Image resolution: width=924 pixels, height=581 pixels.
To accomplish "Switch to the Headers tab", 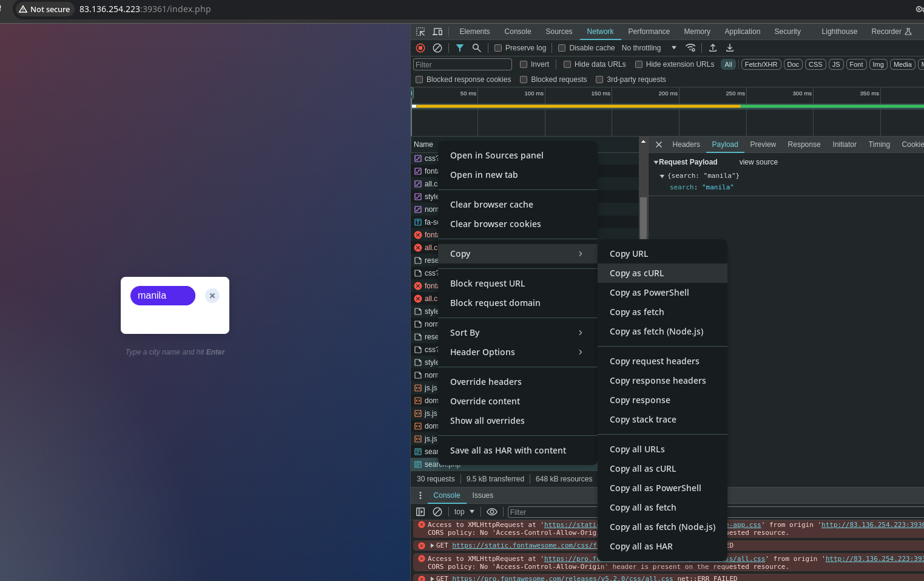I will tap(686, 144).
